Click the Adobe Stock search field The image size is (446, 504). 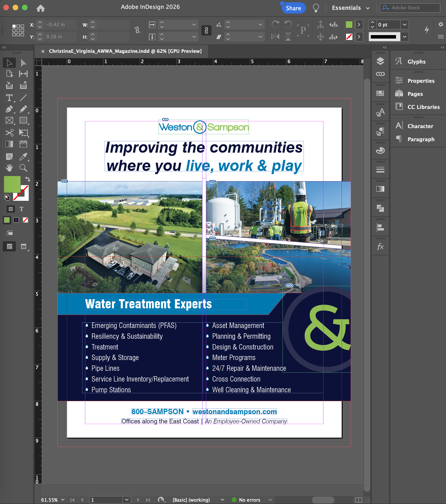coord(410,8)
